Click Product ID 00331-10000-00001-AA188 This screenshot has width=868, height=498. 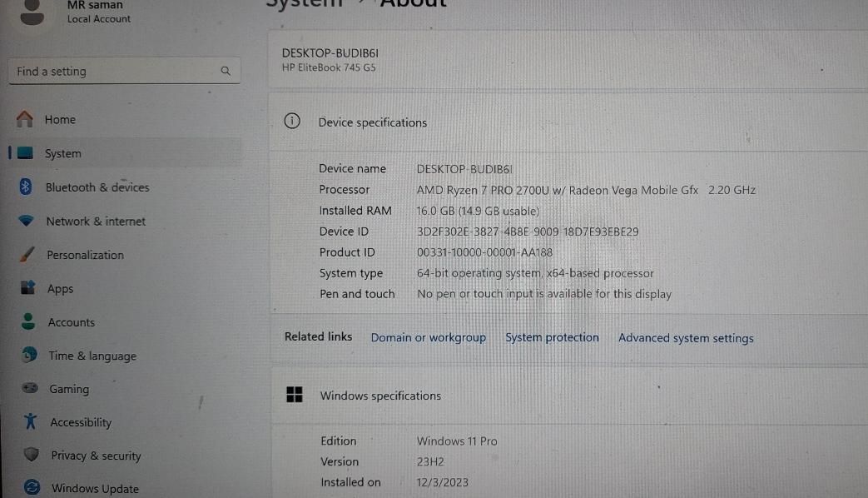[x=484, y=252]
